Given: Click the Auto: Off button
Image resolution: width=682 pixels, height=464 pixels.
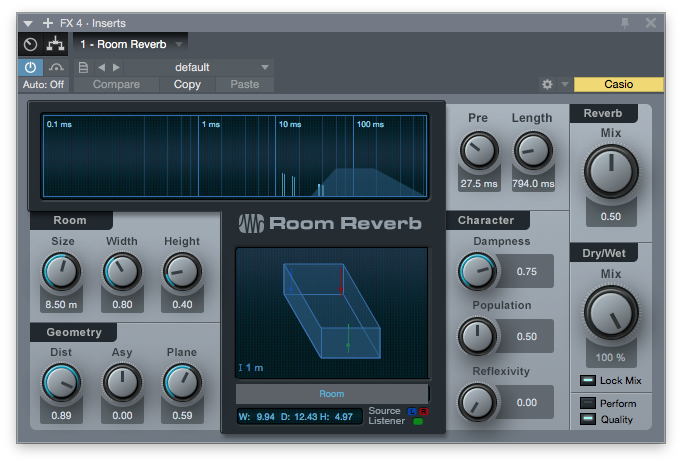Looking at the screenshot, I should pos(43,85).
